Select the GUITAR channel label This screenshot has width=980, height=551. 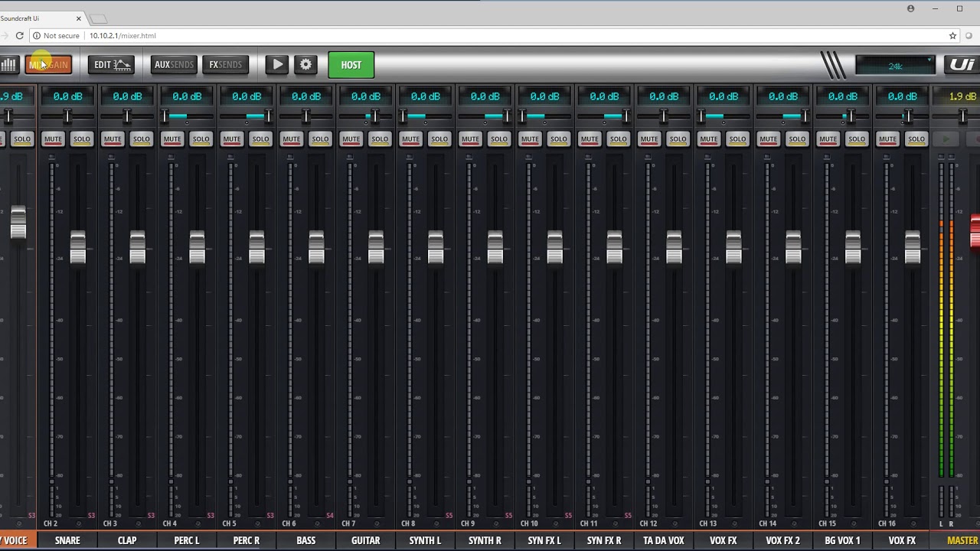(x=366, y=540)
